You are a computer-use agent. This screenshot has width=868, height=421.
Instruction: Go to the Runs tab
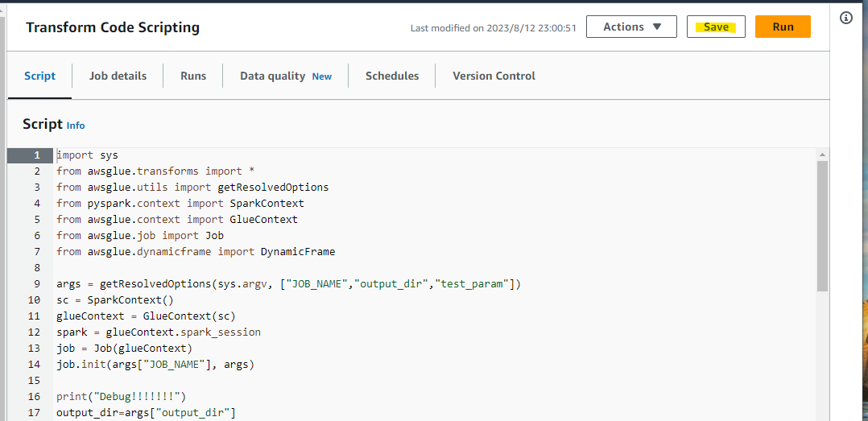click(x=193, y=76)
